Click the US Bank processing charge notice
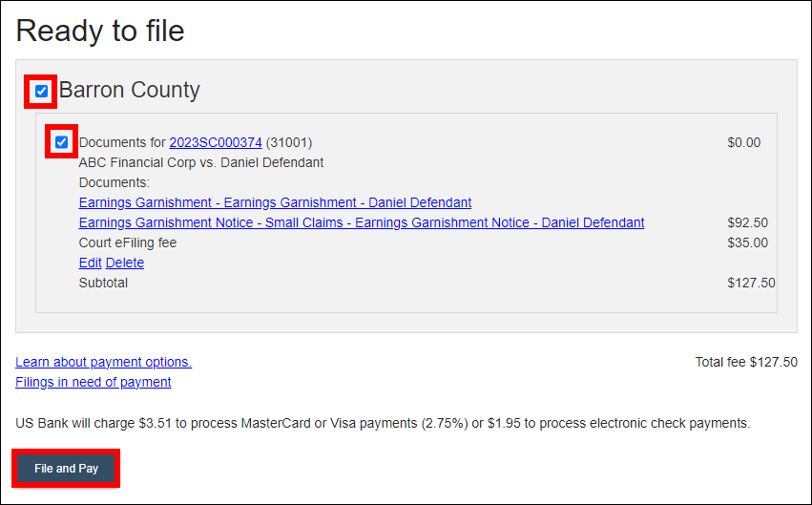The image size is (812, 505). (383, 422)
